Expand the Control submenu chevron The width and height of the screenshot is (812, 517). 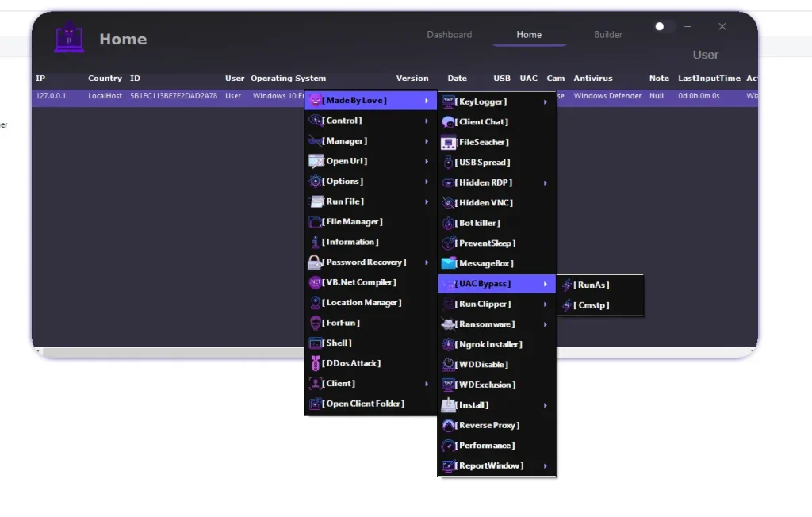pos(427,121)
